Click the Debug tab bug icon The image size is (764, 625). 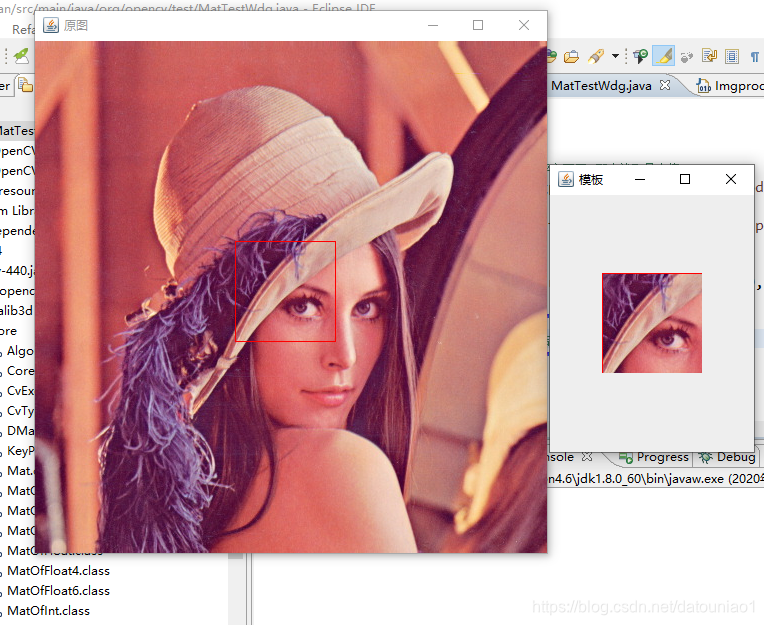(705, 457)
